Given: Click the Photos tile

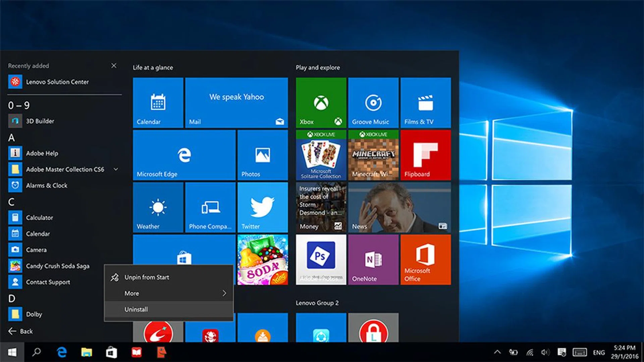Looking at the screenshot, I should point(262,155).
